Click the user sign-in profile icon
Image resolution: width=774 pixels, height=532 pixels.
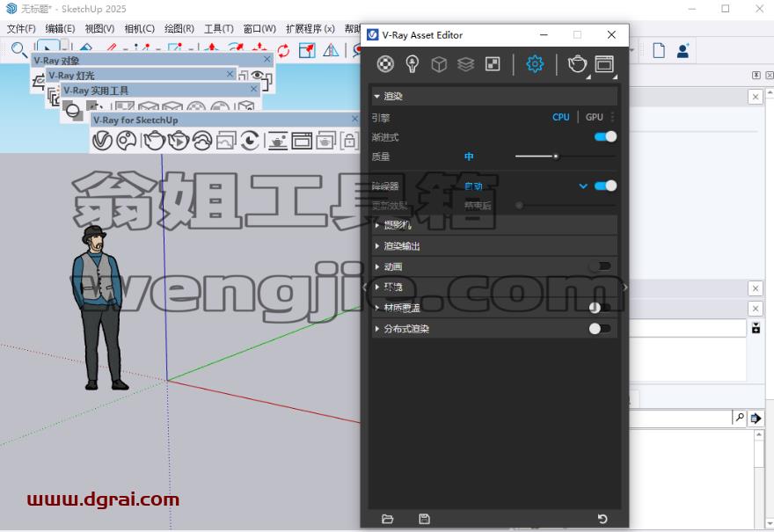[683, 50]
